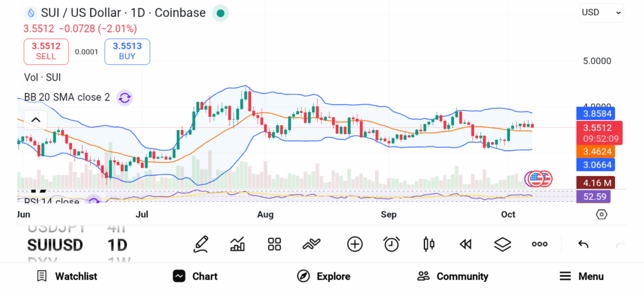Toggle the green market status indicator

[x=219, y=13]
